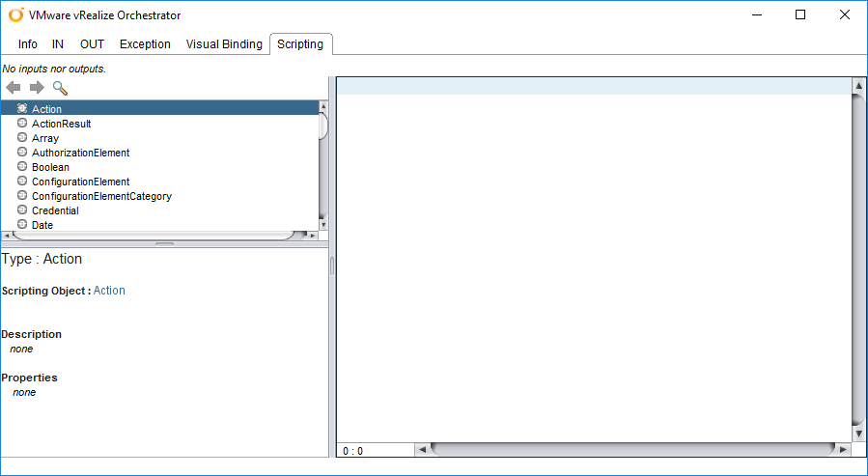Screen dimensions: 868x476
Task: Click the Array type icon
Action: (x=22, y=138)
